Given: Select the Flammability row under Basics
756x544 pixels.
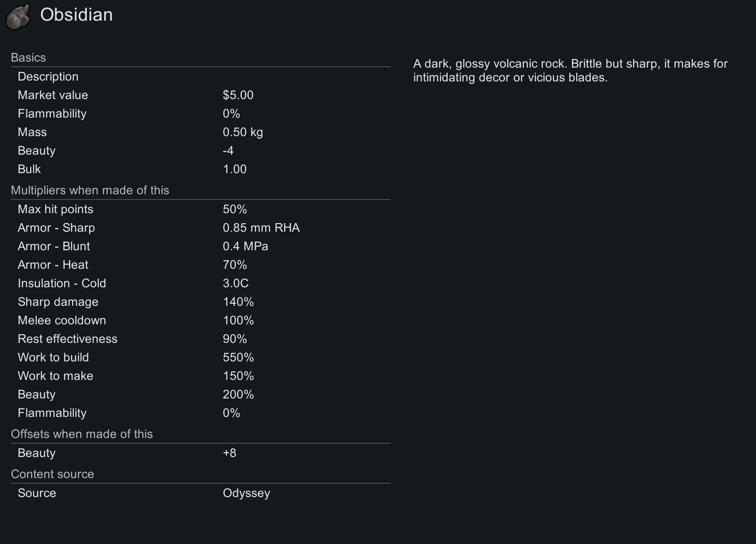Looking at the screenshot, I should [x=201, y=114].
